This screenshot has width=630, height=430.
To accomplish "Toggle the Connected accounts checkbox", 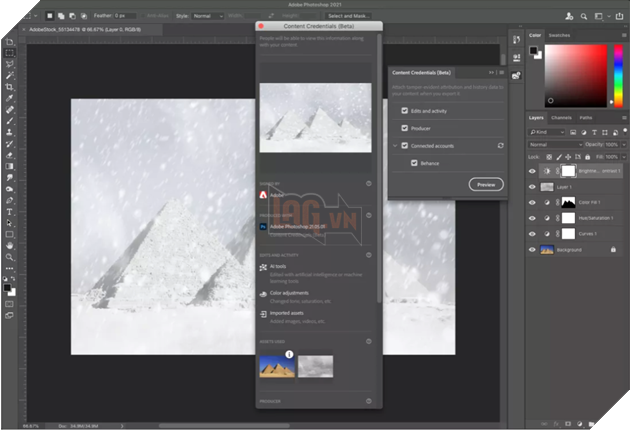I will [405, 145].
